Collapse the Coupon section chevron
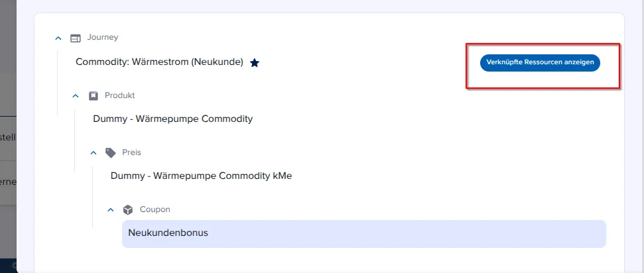This screenshot has height=273, width=644. pyautogui.click(x=111, y=210)
